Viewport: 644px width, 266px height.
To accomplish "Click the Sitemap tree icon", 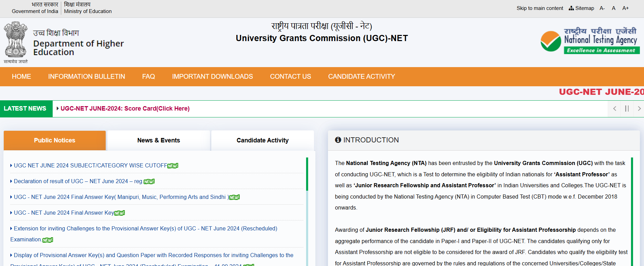I will coord(571,8).
